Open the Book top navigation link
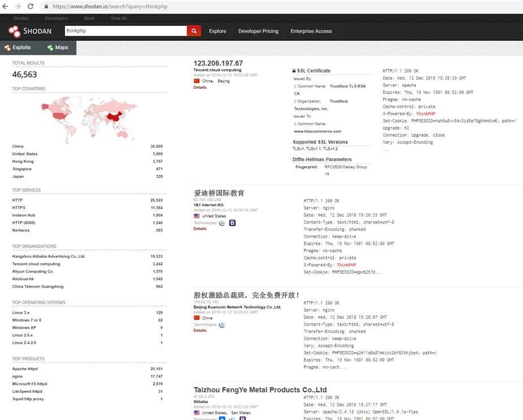This screenshot has width=523, height=420. [89, 18]
